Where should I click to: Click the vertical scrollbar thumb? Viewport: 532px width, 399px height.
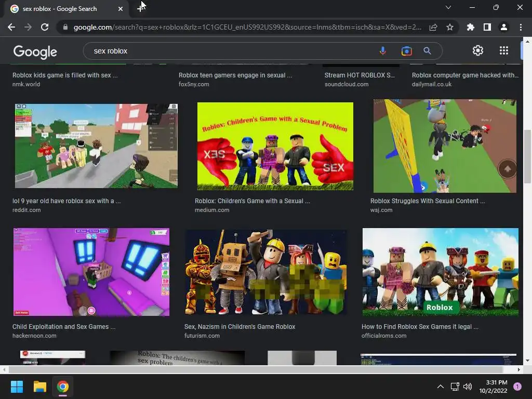527,156
